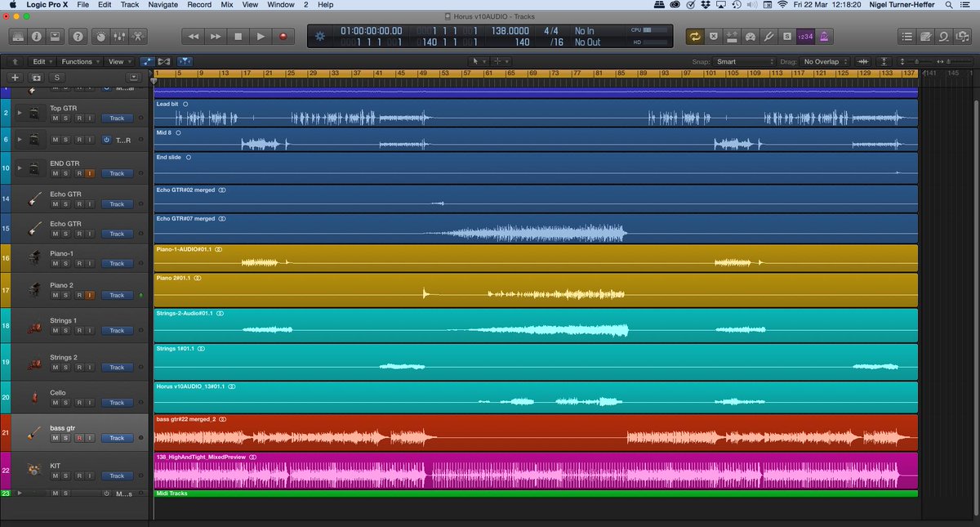
Task: Click bar 49 on the ruler
Action: [424, 74]
